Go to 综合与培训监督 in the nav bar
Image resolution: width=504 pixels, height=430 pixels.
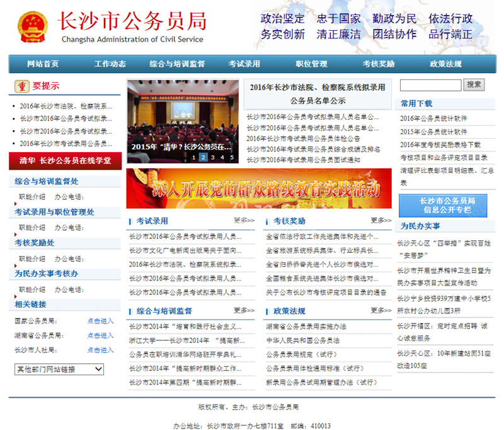(177, 64)
